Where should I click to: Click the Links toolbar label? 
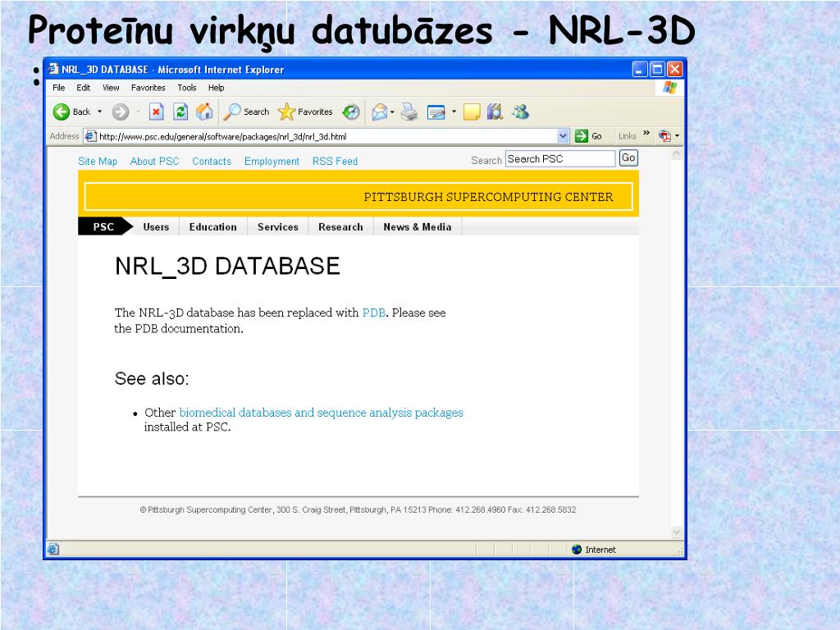coord(627,136)
